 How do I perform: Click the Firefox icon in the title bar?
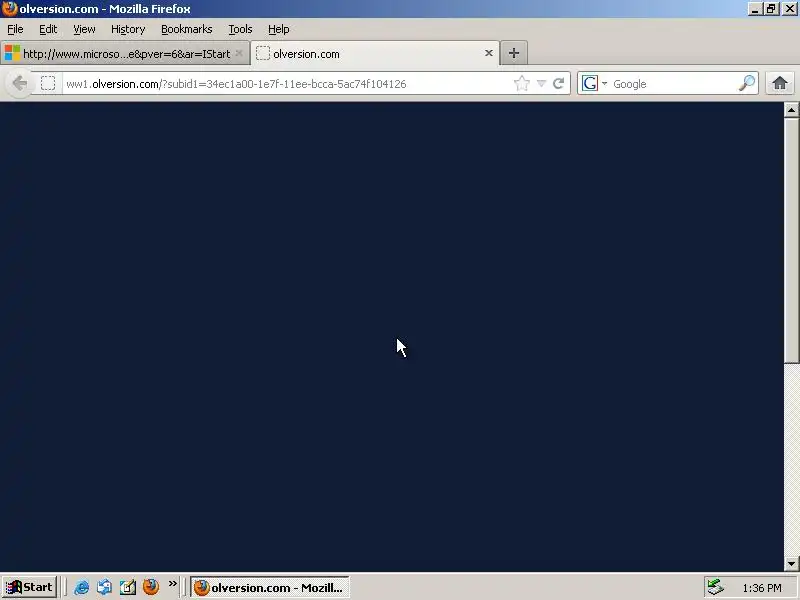(x=10, y=9)
